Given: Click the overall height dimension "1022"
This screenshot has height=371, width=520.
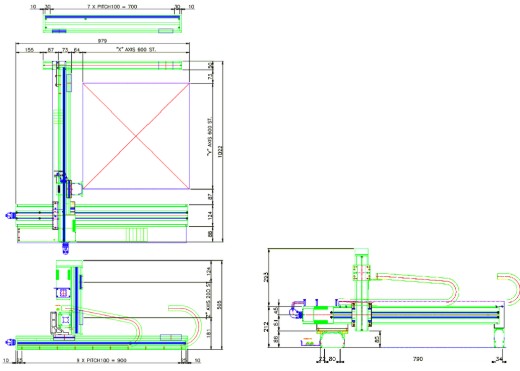Looking at the screenshot, I should point(220,151).
